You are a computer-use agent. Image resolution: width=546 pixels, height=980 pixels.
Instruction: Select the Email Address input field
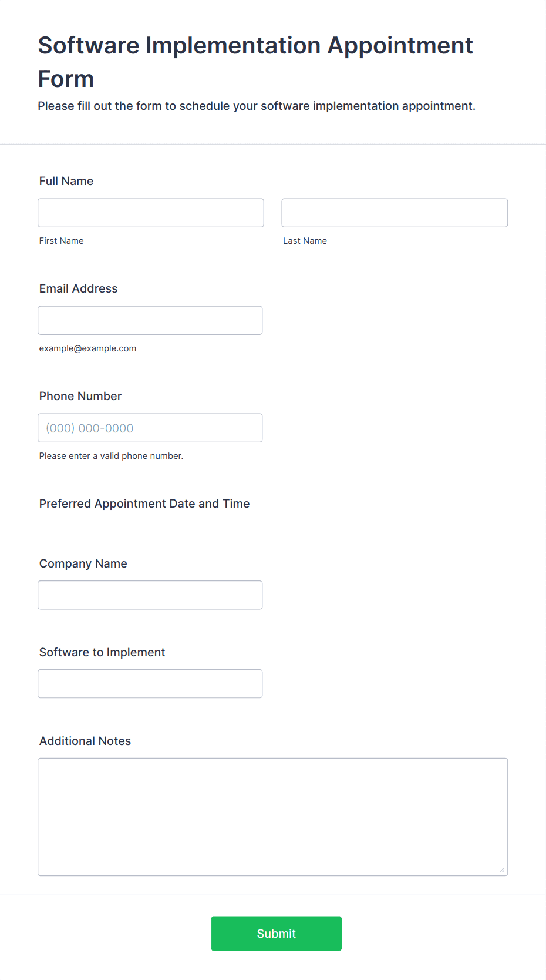150,320
